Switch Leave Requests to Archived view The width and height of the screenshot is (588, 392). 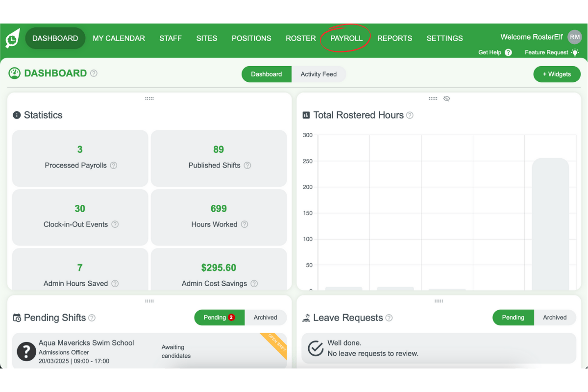(x=554, y=318)
